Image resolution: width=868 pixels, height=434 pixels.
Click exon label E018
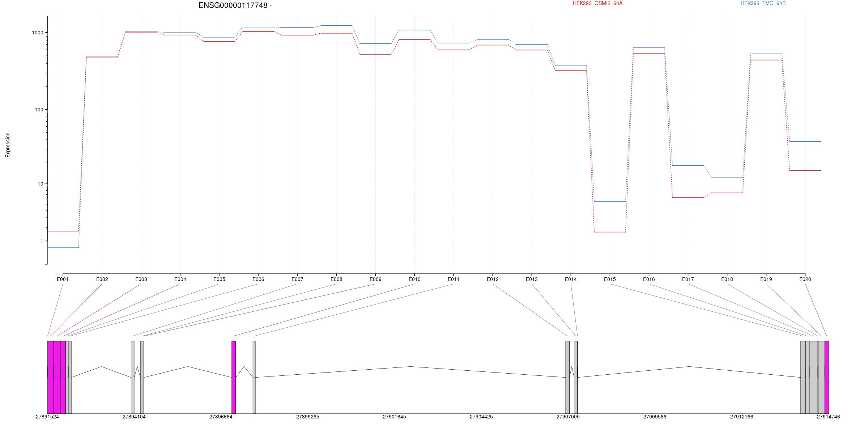pos(727,279)
